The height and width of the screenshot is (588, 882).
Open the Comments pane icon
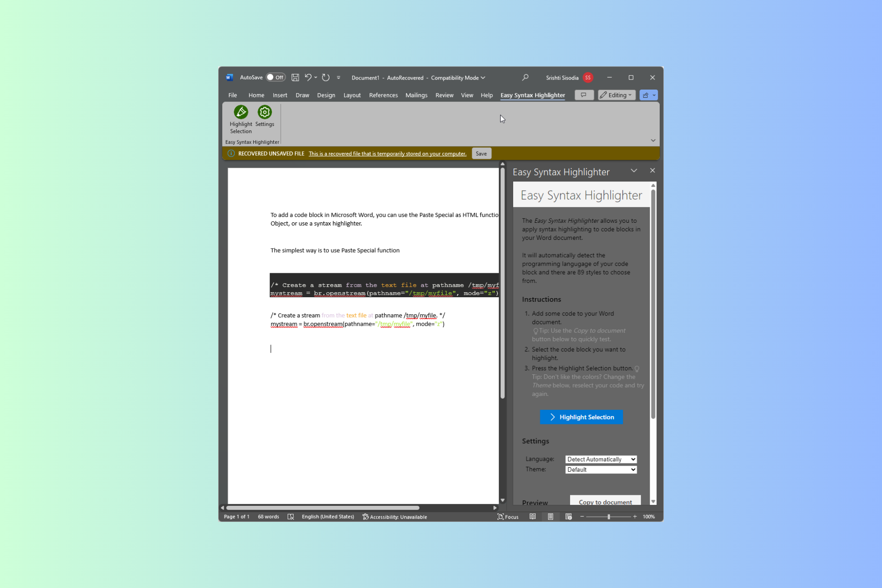click(x=584, y=95)
